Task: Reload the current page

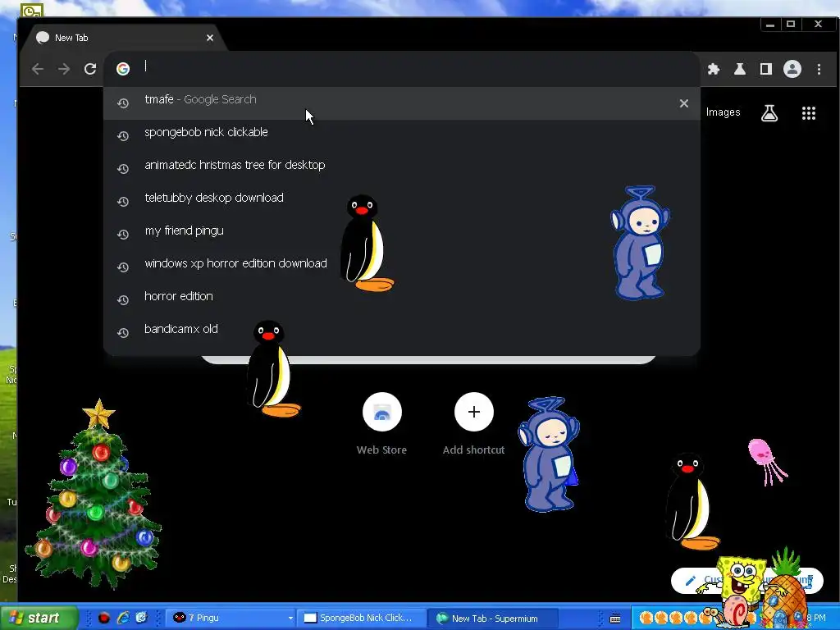Action: point(90,69)
